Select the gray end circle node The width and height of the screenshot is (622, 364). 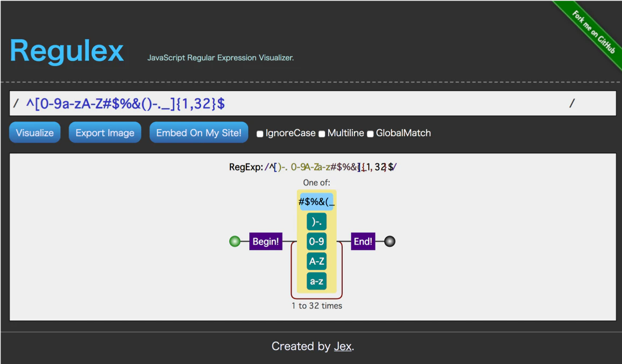point(390,241)
